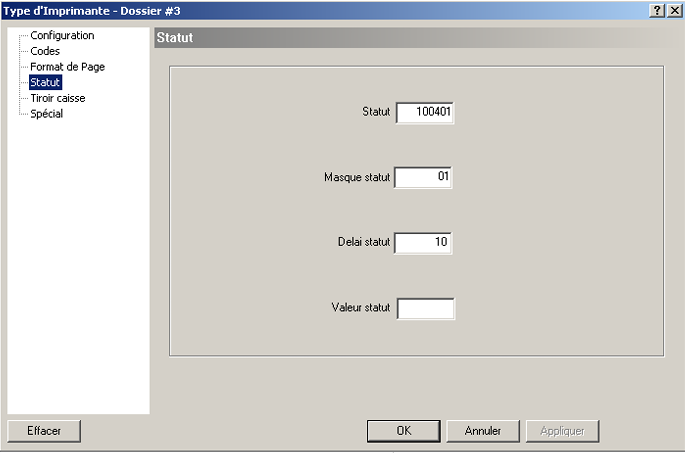Click the Masque statut label text
This screenshot has height=453, width=685.
pyautogui.click(x=357, y=177)
